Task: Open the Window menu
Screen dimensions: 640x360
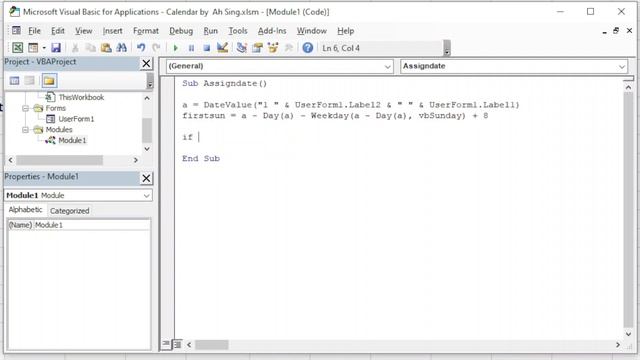Action: click(x=311, y=31)
